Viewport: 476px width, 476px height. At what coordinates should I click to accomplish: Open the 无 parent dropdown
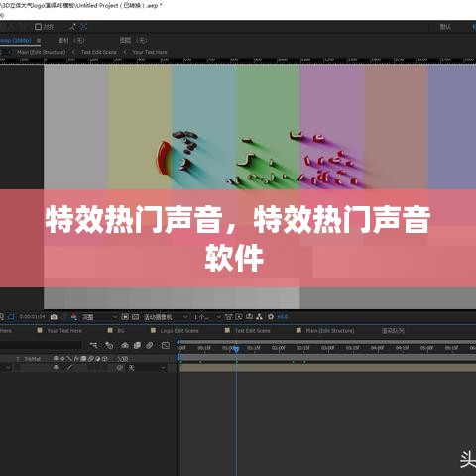147,368
